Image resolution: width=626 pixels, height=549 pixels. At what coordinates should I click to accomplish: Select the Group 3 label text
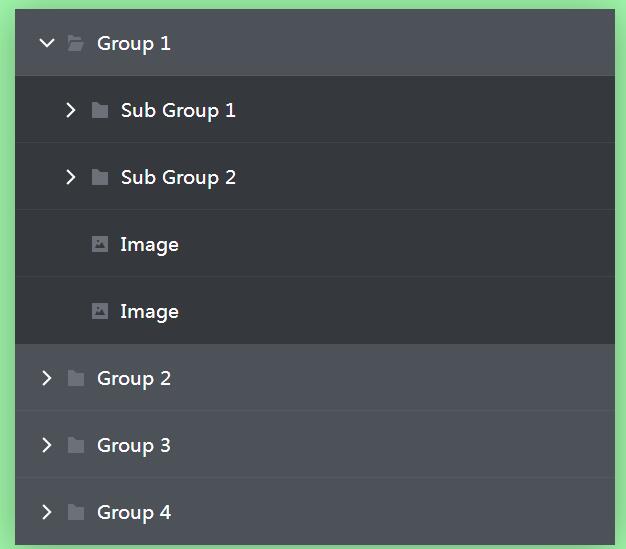134,445
